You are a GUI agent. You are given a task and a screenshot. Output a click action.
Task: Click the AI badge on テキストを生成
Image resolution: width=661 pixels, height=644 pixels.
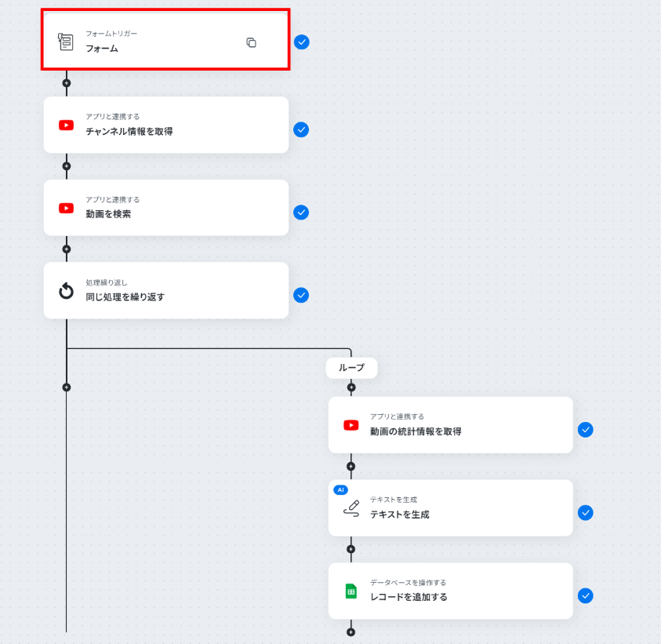340,489
